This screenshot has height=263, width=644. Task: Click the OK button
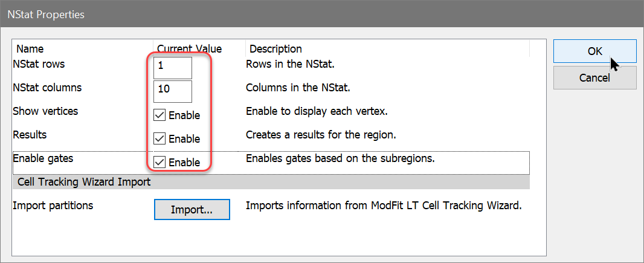[x=594, y=51]
